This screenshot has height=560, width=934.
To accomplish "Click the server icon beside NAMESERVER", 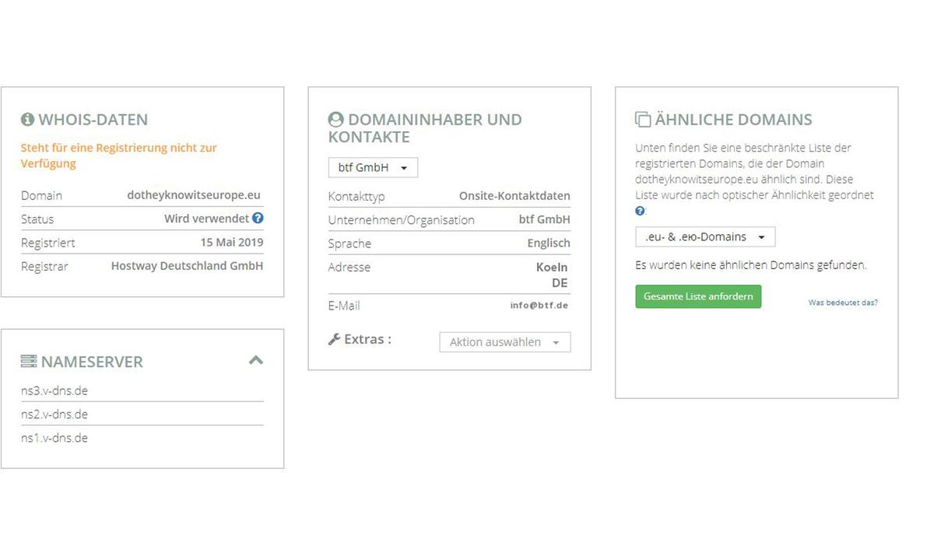I will pyautogui.click(x=29, y=362).
